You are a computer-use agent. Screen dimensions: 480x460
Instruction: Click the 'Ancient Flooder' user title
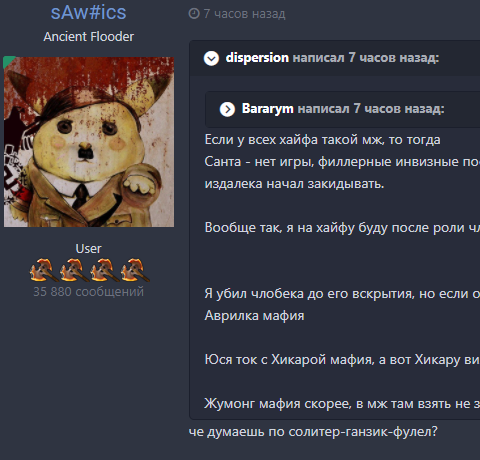[x=88, y=37]
